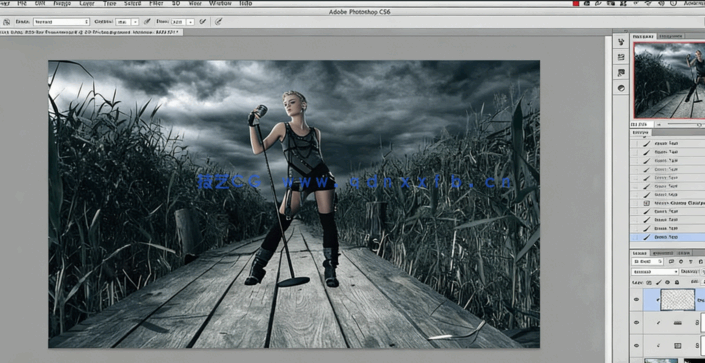This screenshot has height=363, width=705.
Task: Open Window menu
Action: tap(220, 3)
